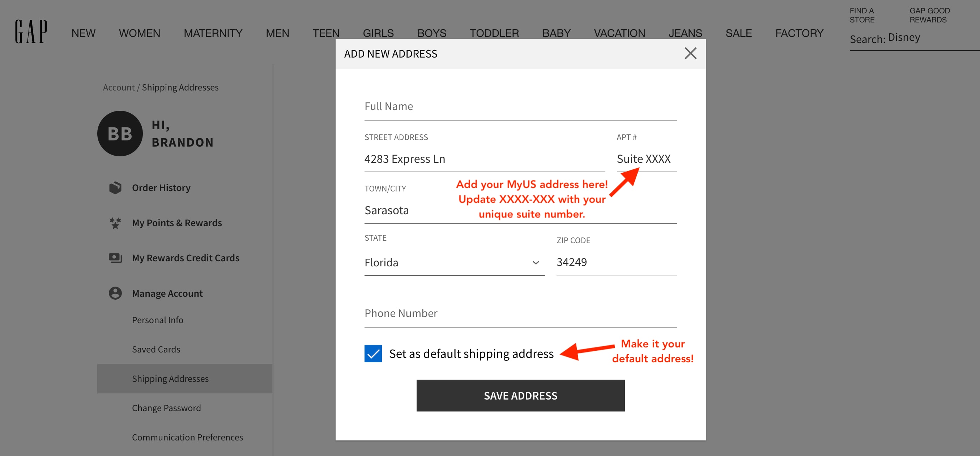
Task: Select Shipping Addresses in sidebar
Action: click(x=184, y=378)
